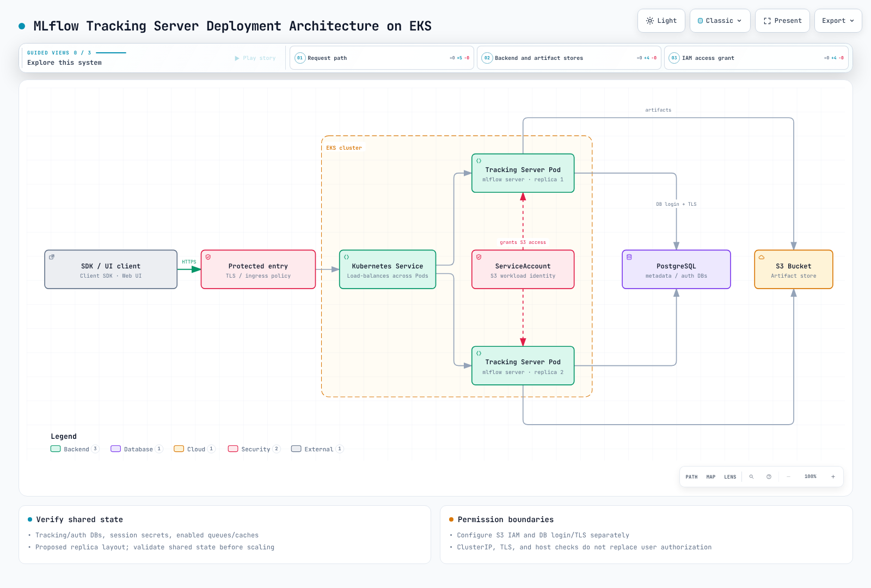871x588 pixels.
Task: Switch to PATH mode
Action: [x=691, y=477]
